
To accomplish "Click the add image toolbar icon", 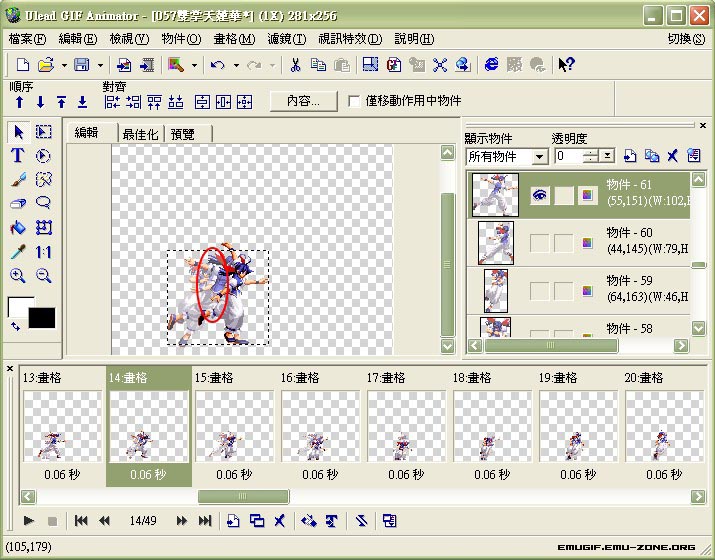I will pyautogui.click(x=124, y=65).
